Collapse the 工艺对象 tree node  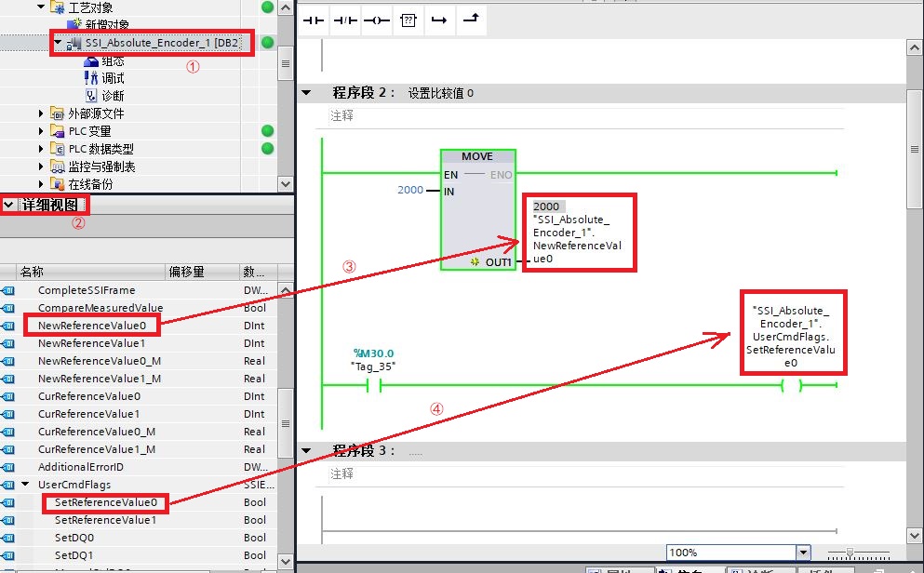click(41, 7)
